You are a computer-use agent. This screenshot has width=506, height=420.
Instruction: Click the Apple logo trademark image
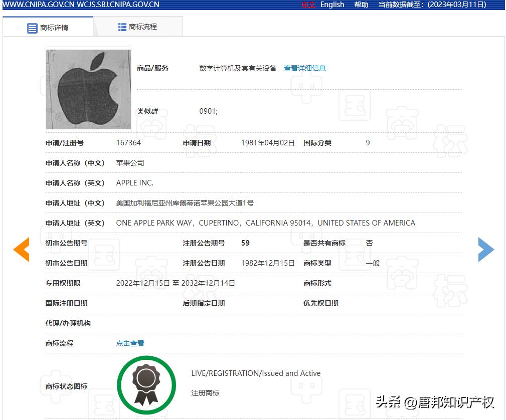point(88,89)
